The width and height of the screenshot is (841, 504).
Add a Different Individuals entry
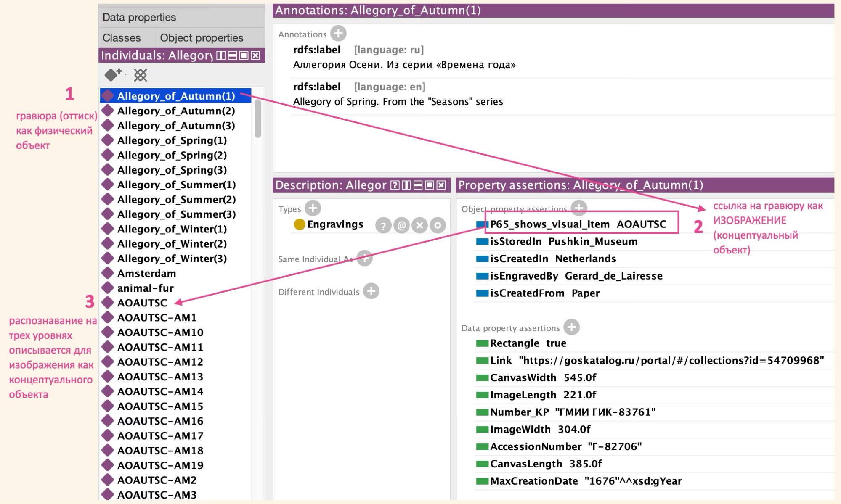click(371, 291)
